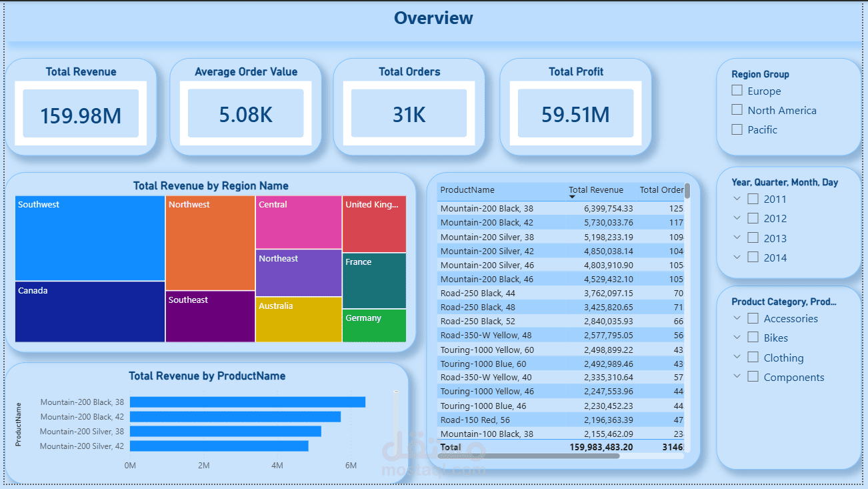868x489 pixels.
Task: Click the Mountain-200 Silver, 38 bar in chart
Action: pos(225,431)
